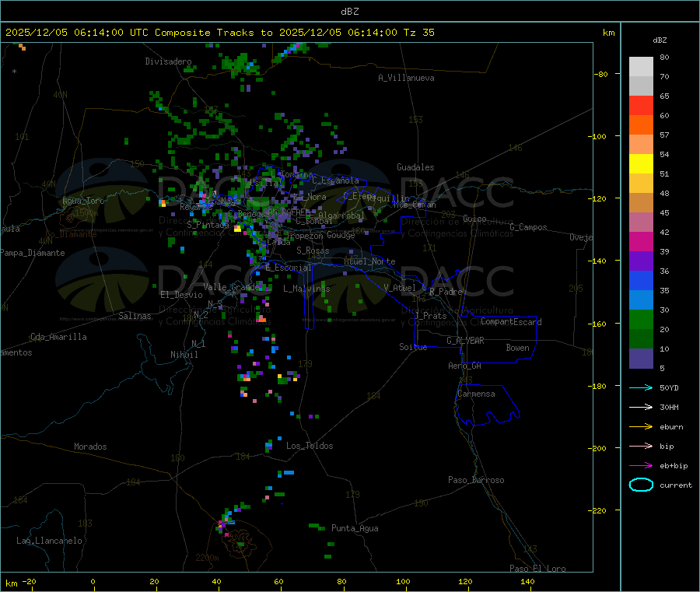This screenshot has width=700, height=592.
Task: Click the Punta_Agua map label
Action: click(355, 528)
